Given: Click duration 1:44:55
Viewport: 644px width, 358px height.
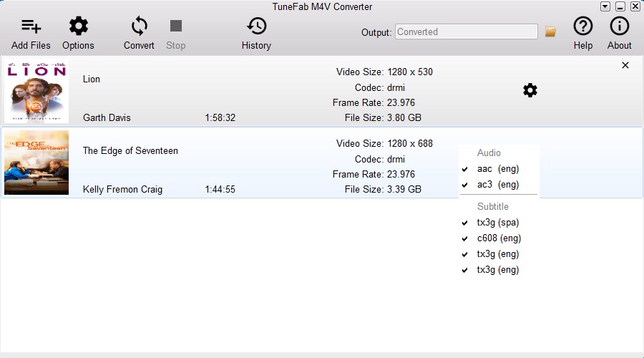Looking at the screenshot, I should [x=220, y=190].
